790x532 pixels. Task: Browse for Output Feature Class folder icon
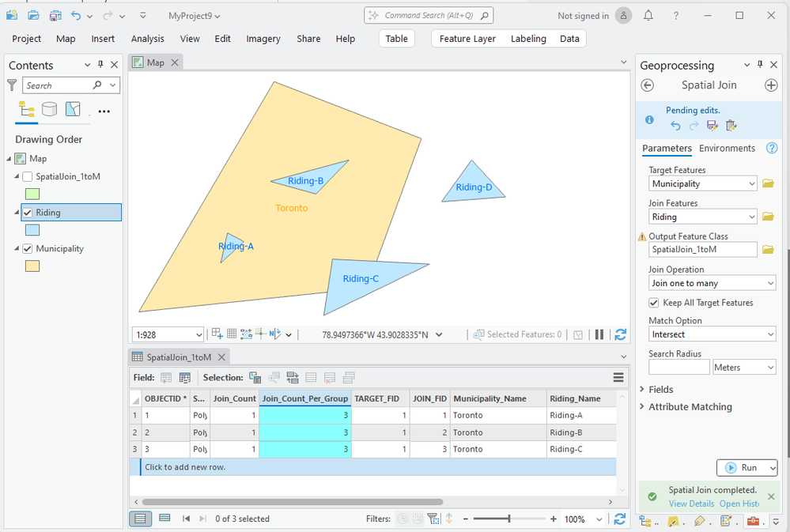(768, 249)
